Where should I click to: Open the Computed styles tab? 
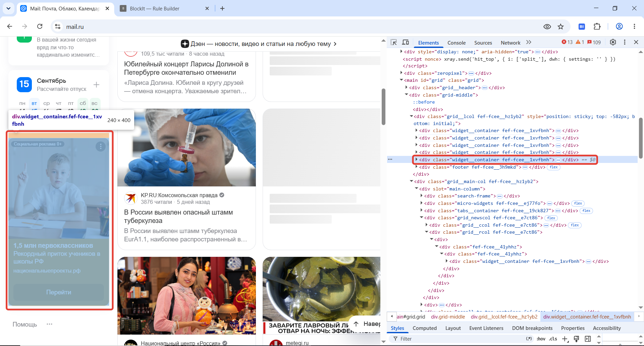tap(425, 328)
